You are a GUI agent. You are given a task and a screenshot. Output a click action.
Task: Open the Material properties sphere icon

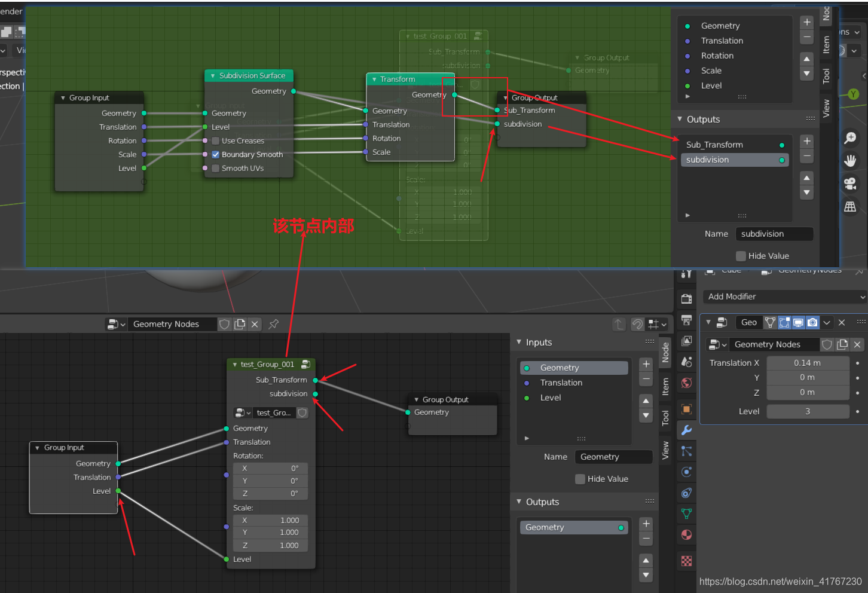pyautogui.click(x=686, y=534)
